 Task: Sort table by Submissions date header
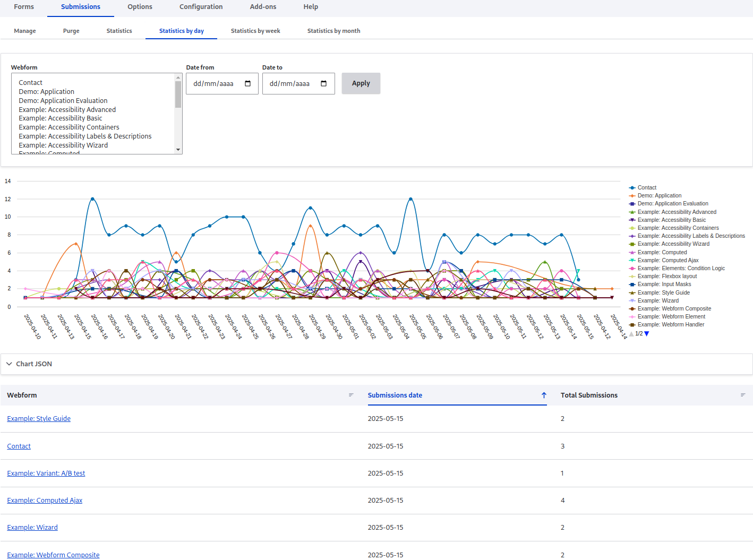(x=395, y=395)
